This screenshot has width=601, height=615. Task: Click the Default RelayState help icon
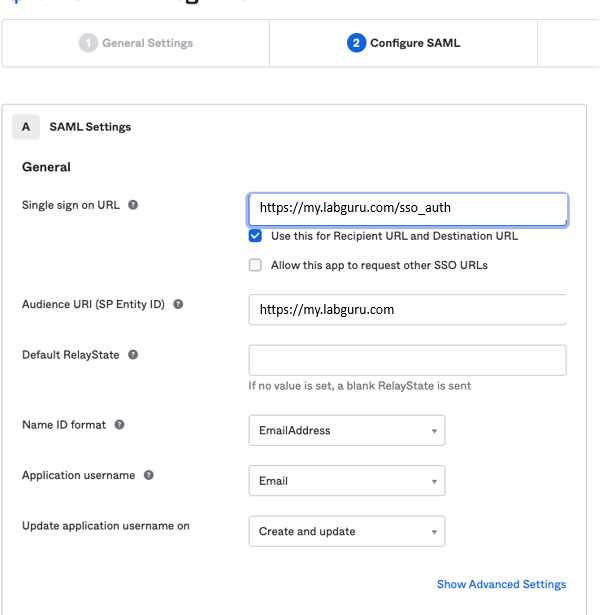click(133, 354)
